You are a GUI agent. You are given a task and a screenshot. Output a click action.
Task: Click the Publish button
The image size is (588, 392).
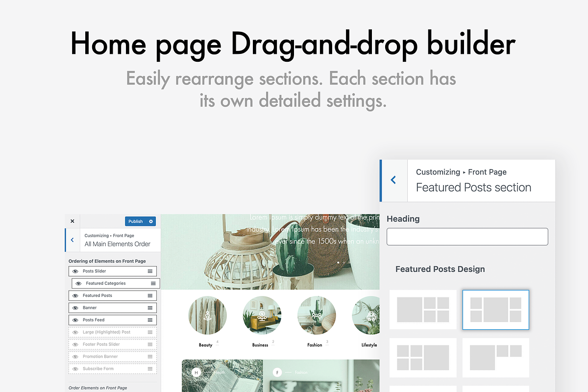click(x=135, y=221)
